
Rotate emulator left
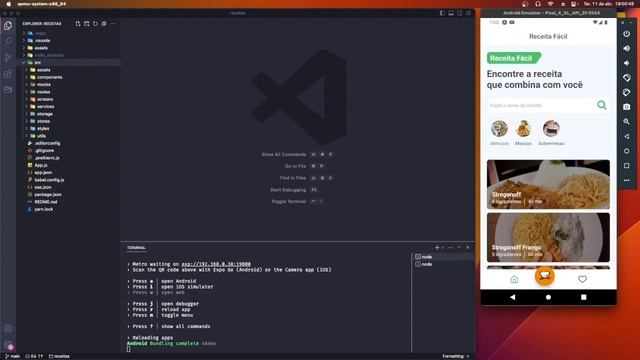(x=627, y=78)
